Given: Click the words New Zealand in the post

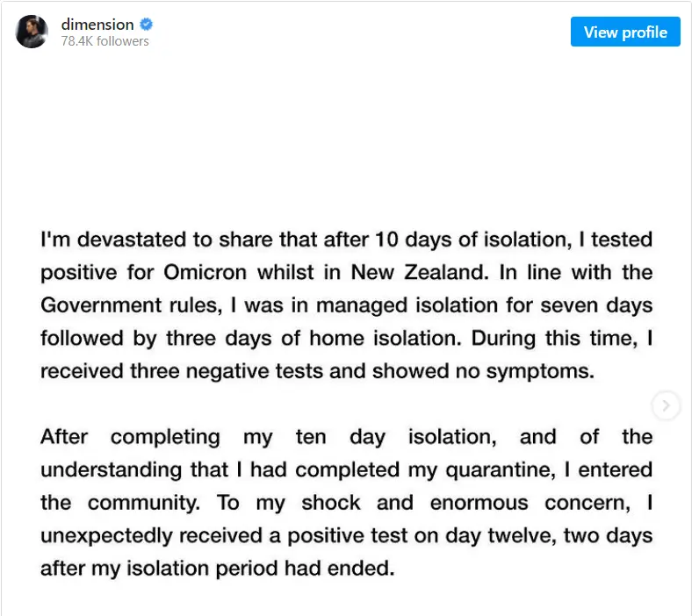Looking at the screenshot, I should [420, 272].
